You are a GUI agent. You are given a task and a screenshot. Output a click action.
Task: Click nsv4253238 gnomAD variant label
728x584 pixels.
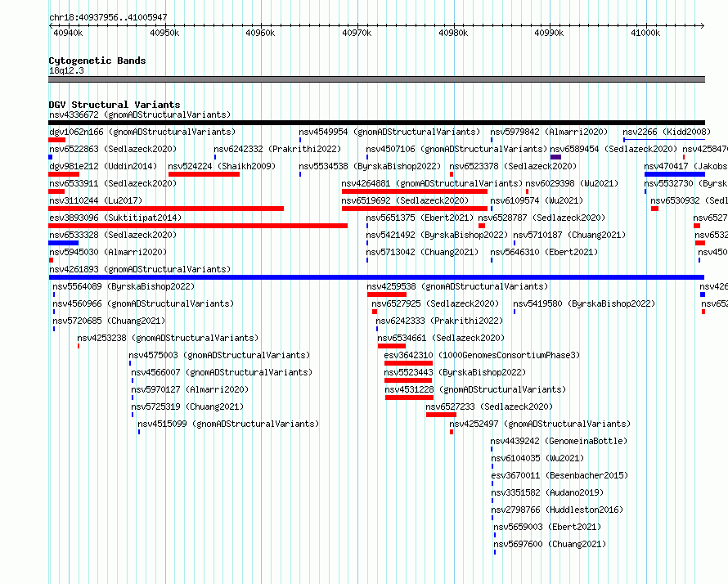168,338
